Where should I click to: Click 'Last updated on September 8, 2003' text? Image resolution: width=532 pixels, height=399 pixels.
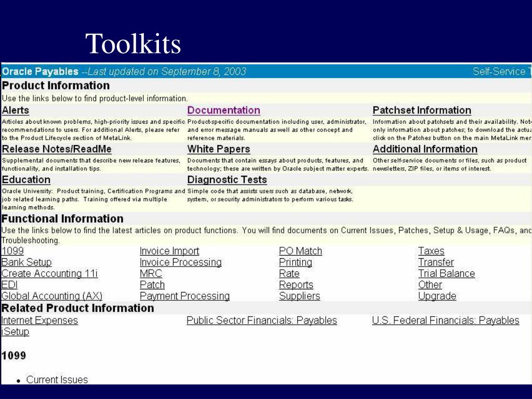[x=167, y=72]
